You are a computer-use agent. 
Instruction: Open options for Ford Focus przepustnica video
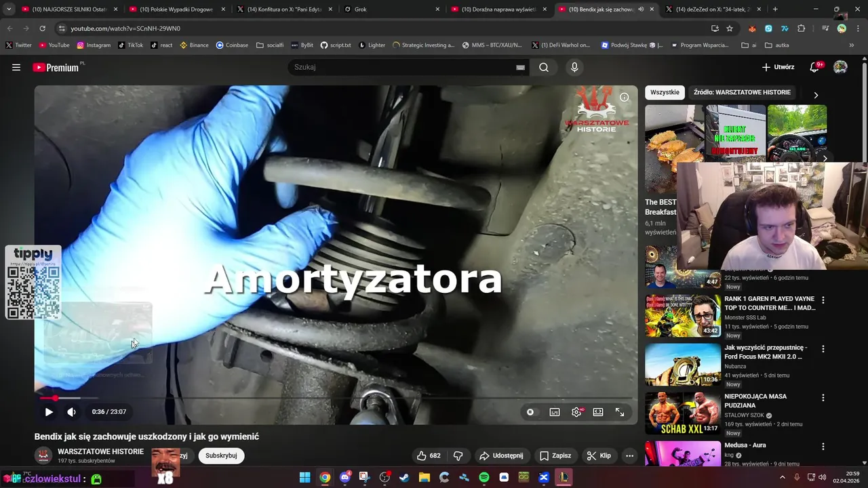tap(823, 348)
